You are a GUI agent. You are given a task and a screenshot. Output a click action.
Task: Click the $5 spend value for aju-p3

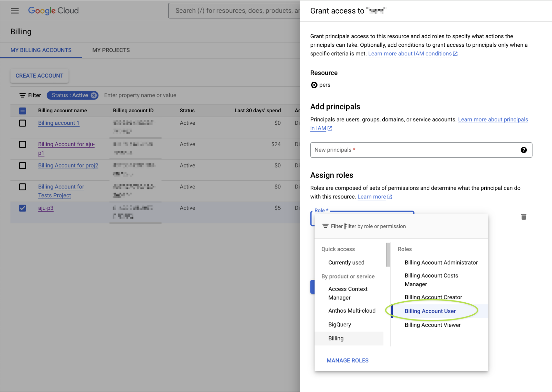click(x=278, y=208)
